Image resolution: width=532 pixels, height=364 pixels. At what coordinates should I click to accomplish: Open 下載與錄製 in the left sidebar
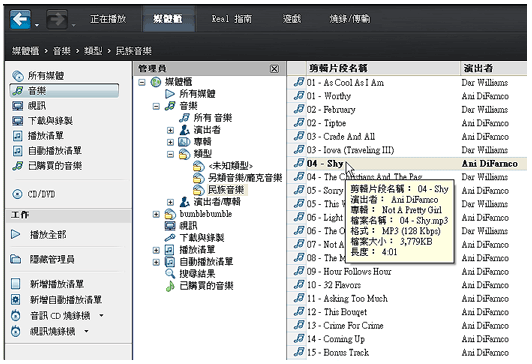click(x=50, y=121)
